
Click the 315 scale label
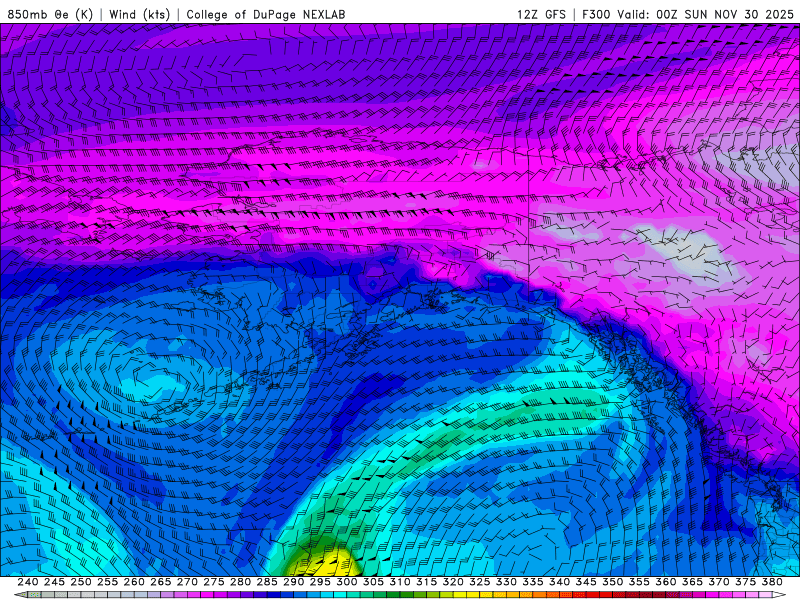click(426, 582)
